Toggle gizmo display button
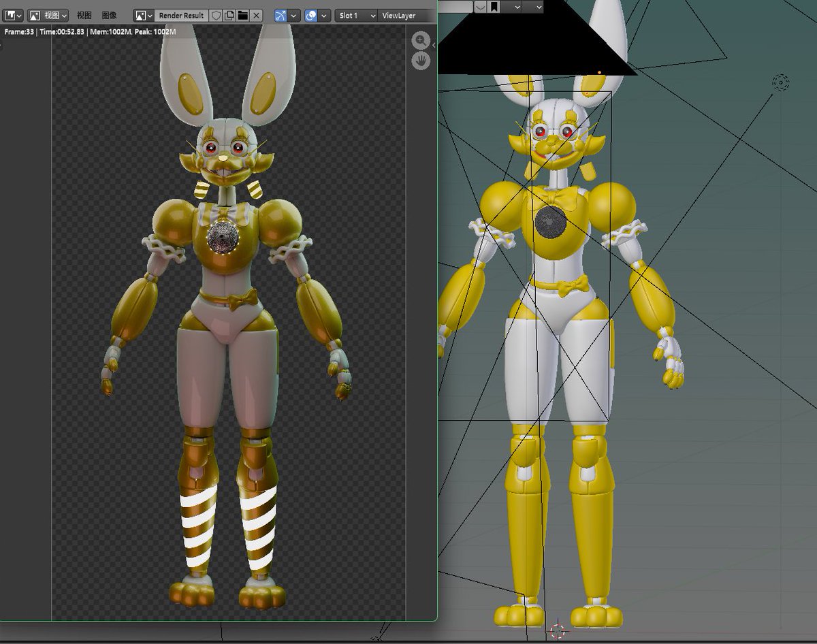Image resolution: width=817 pixels, height=644 pixels. click(280, 15)
